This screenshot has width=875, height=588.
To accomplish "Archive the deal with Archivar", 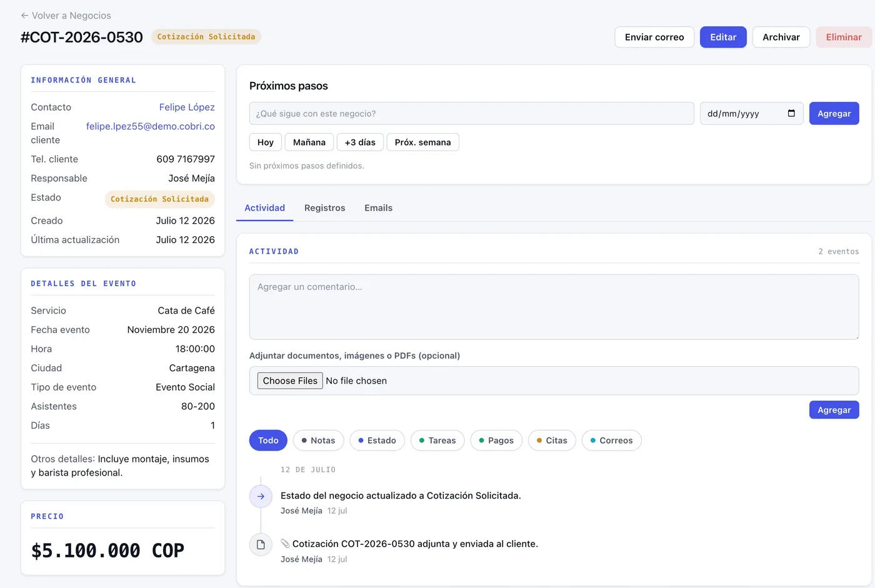I will (781, 37).
